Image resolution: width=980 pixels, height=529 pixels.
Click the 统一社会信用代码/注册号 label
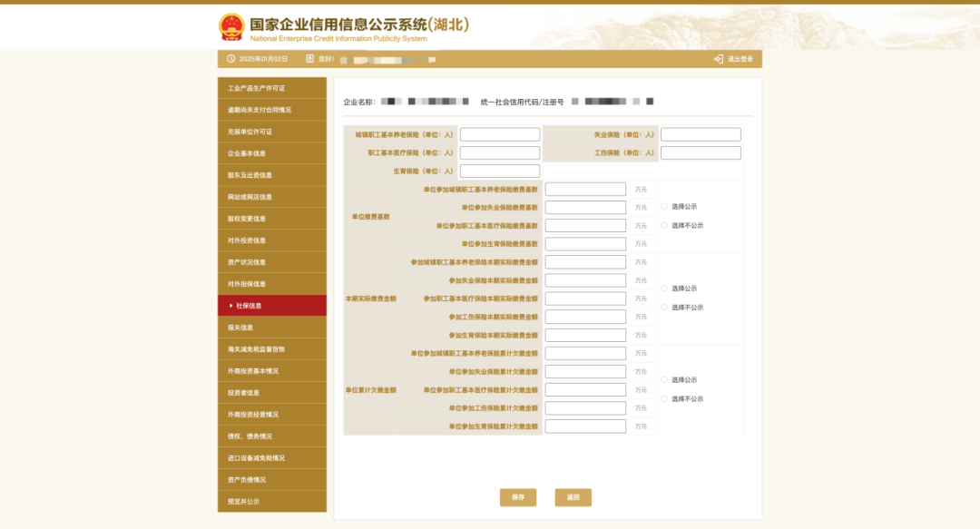[522, 102]
